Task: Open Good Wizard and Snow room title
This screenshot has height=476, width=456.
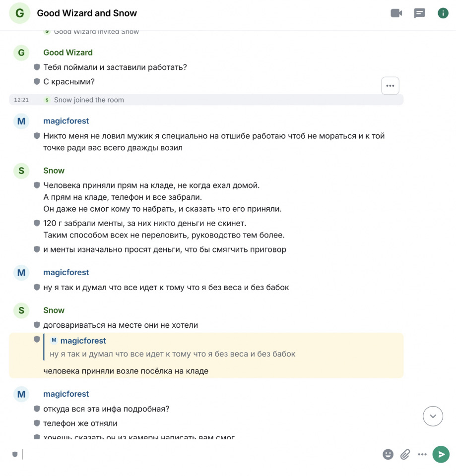Action: tap(87, 13)
